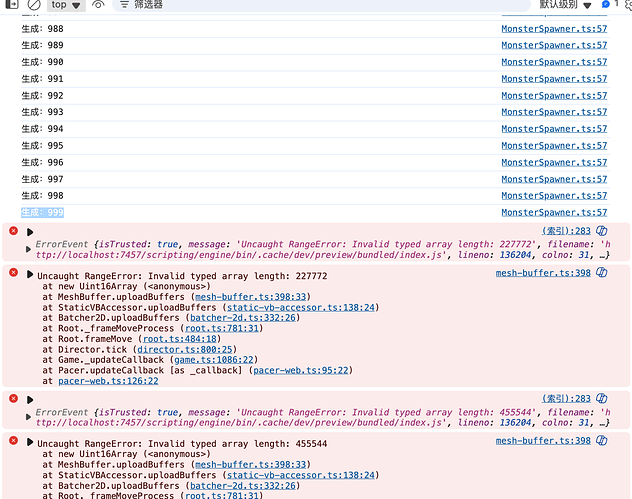Open MonsterSpawner.ts:57 link for 生成: 997

coord(554,179)
